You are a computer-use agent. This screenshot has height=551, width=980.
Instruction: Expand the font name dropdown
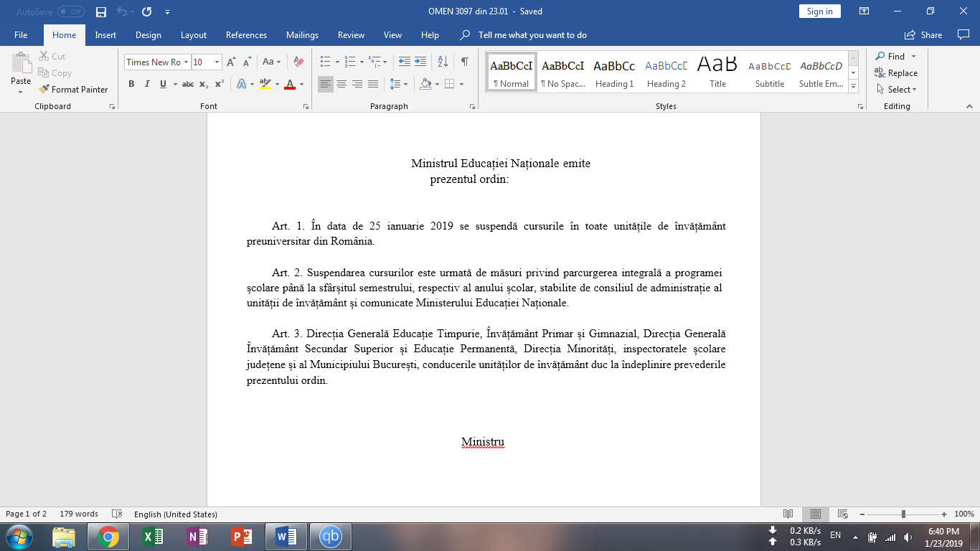186,62
